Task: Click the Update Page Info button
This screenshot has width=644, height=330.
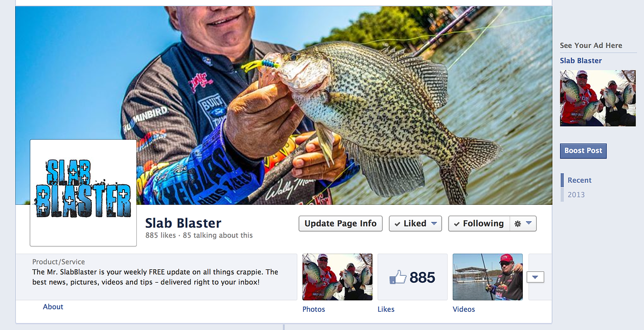Action: click(x=340, y=224)
